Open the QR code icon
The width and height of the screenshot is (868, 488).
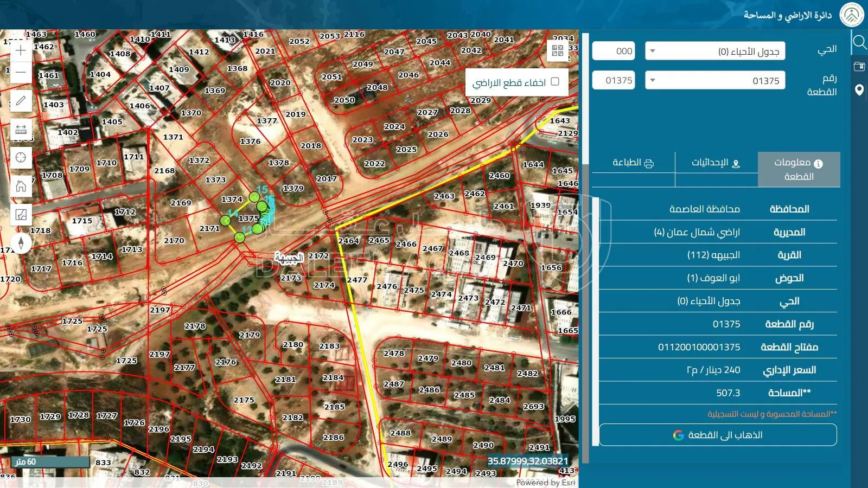[558, 50]
